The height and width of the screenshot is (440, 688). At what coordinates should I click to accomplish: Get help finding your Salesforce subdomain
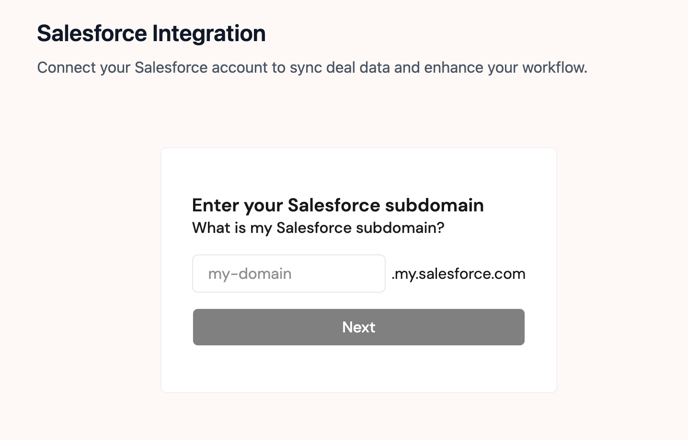pyautogui.click(x=318, y=228)
